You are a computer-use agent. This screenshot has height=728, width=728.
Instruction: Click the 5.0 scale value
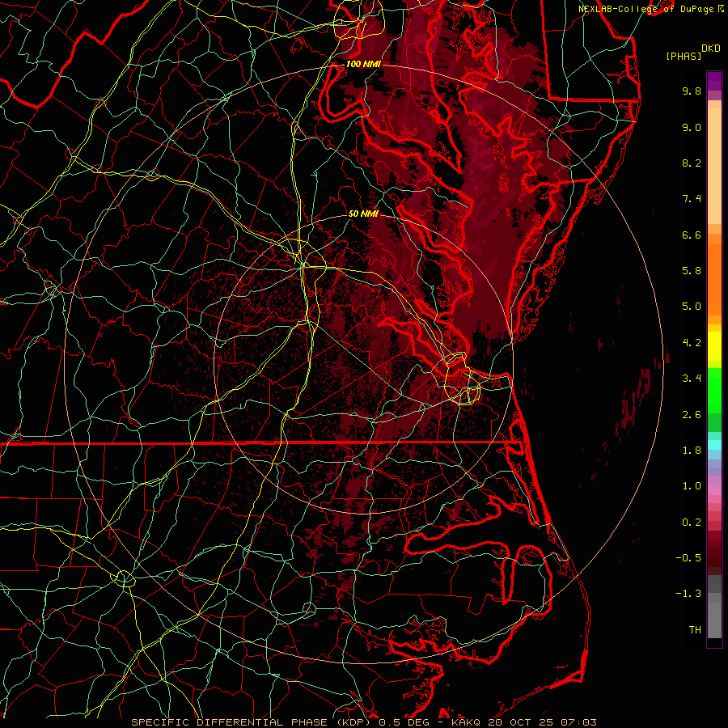pyautogui.click(x=692, y=307)
